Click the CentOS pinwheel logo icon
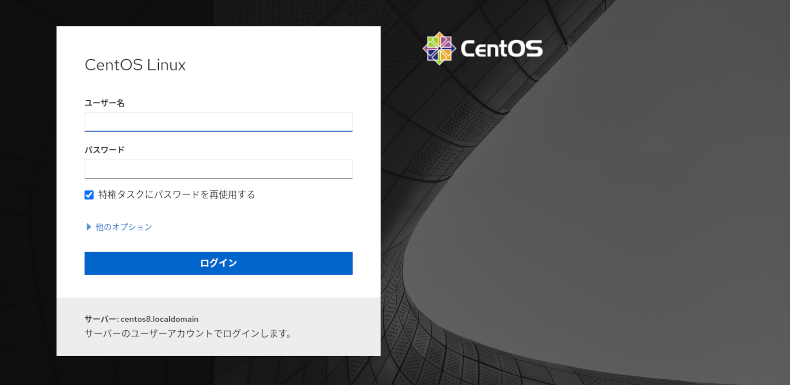 click(x=439, y=48)
